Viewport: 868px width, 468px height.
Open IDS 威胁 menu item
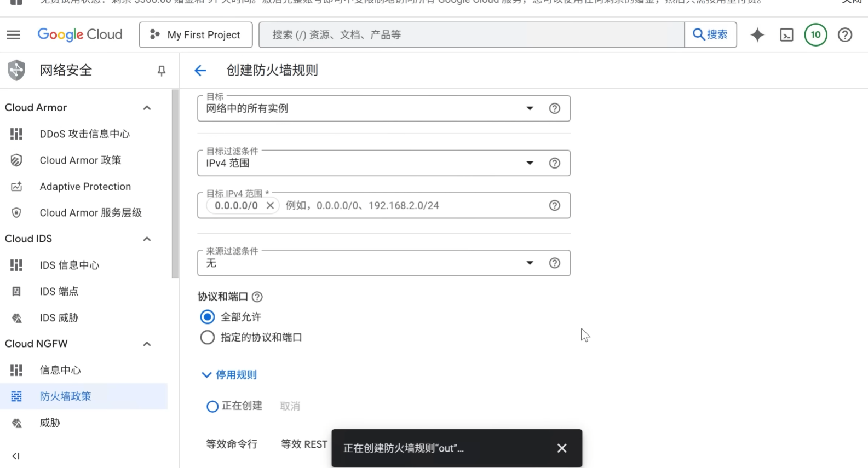coord(84,318)
